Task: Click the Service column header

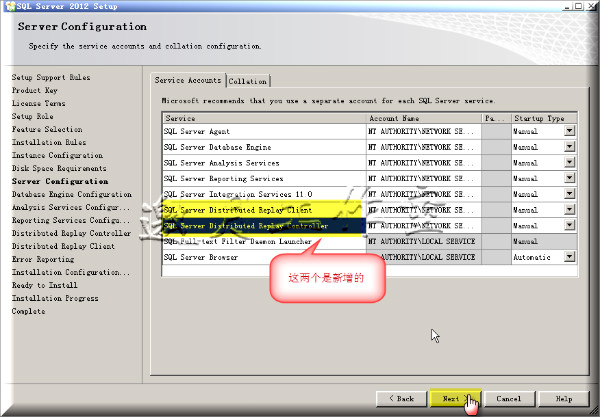Action: pos(264,118)
